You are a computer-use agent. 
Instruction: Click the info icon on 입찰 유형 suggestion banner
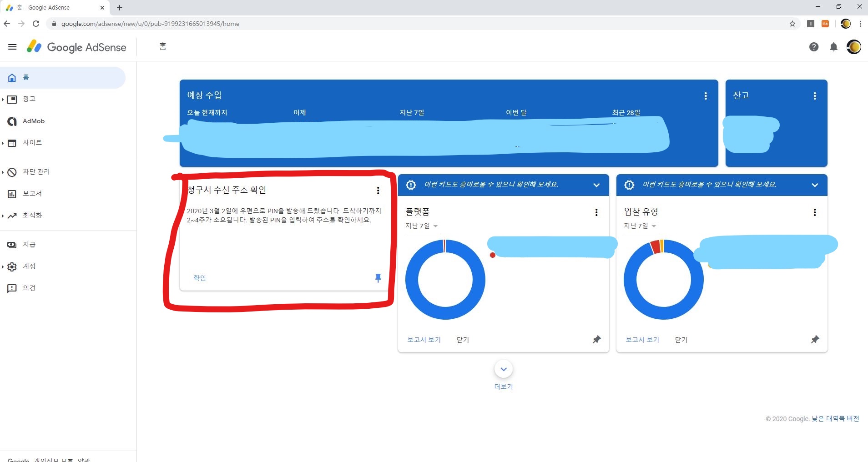[629, 185]
